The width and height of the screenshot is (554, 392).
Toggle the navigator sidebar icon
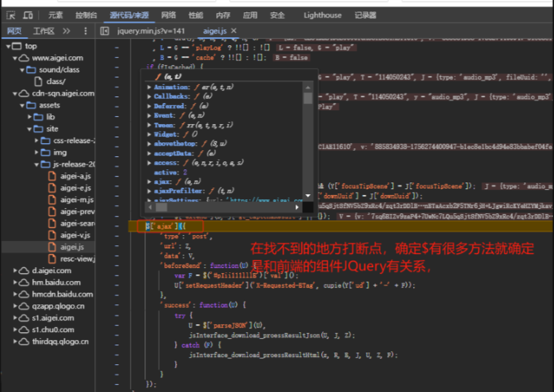(x=104, y=31)
